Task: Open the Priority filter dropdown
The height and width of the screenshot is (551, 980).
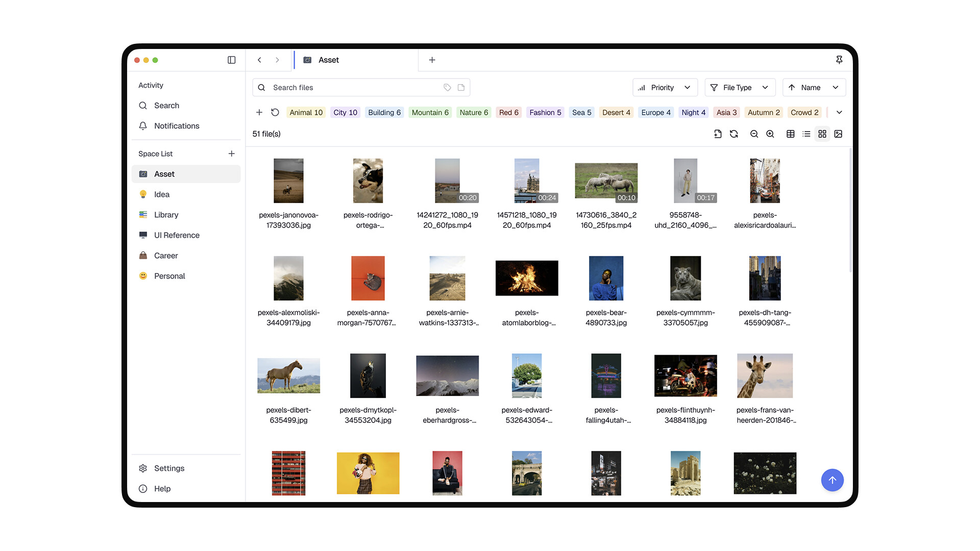Action: (x=665, y=87)
